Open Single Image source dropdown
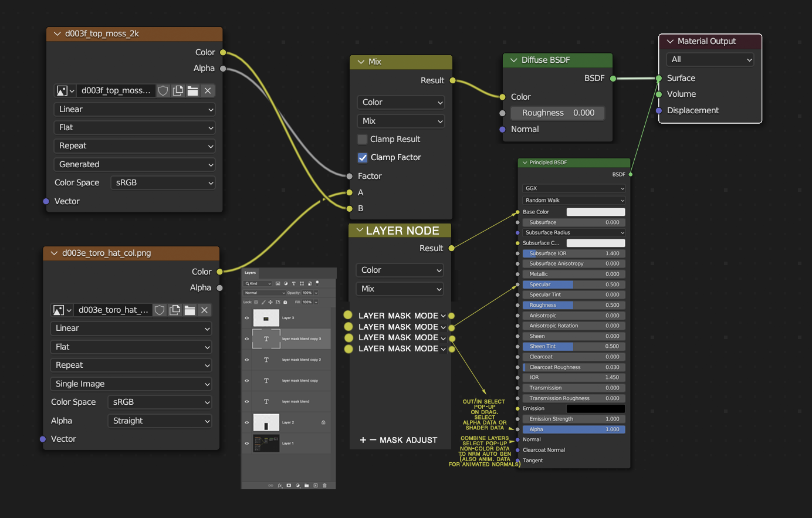The height and width of the screenshot is (518, 812). (x=131, y=384)
